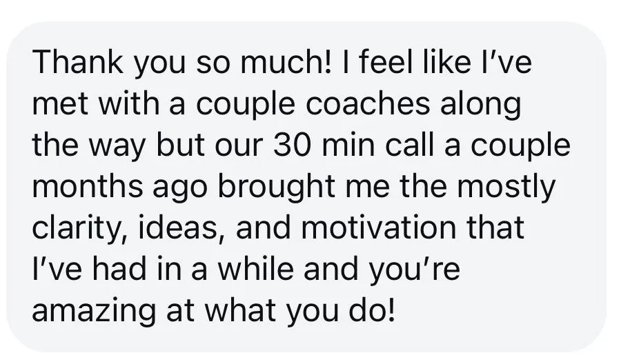Tap the word "call" in the message
This screenshot has height=364, width=630.
[x=409, y=145]
